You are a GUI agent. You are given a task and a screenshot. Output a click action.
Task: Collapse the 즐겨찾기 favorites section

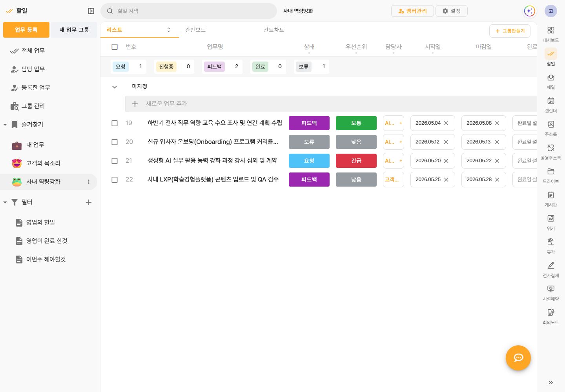[x=5, y=125]
